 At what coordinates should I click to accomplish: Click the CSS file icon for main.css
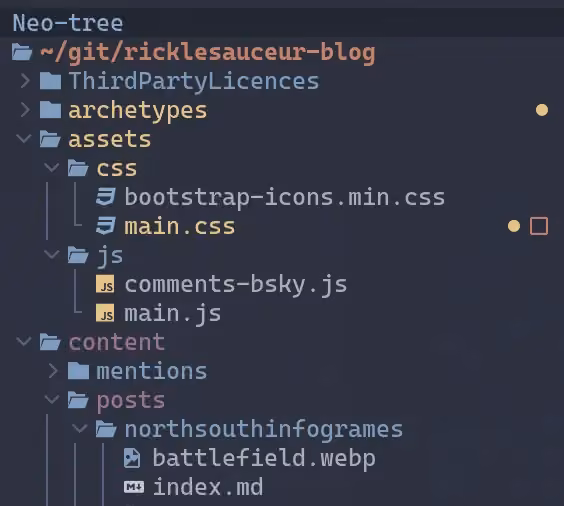[x=105, y=226]
